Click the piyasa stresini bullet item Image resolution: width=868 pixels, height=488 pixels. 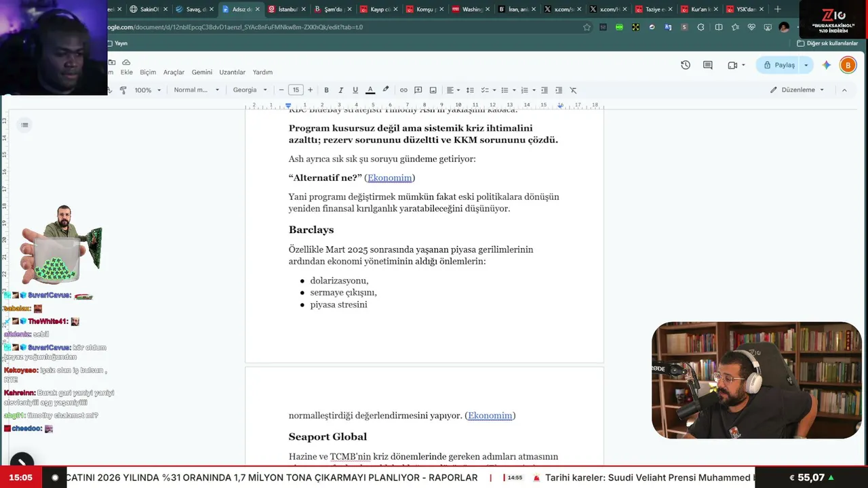pos(338,305)
